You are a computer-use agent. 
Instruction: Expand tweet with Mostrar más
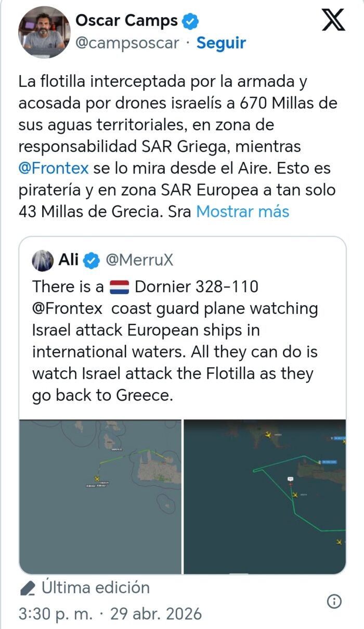[x=242, y=212]
